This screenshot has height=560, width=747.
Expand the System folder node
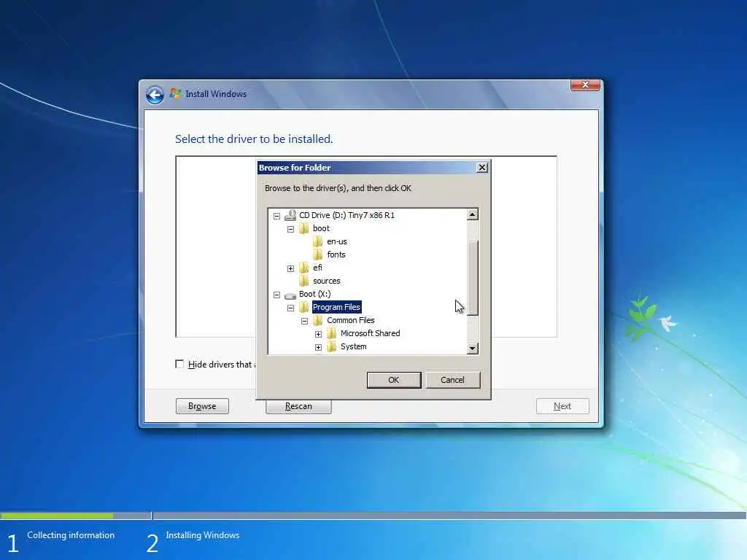[318, 347]
